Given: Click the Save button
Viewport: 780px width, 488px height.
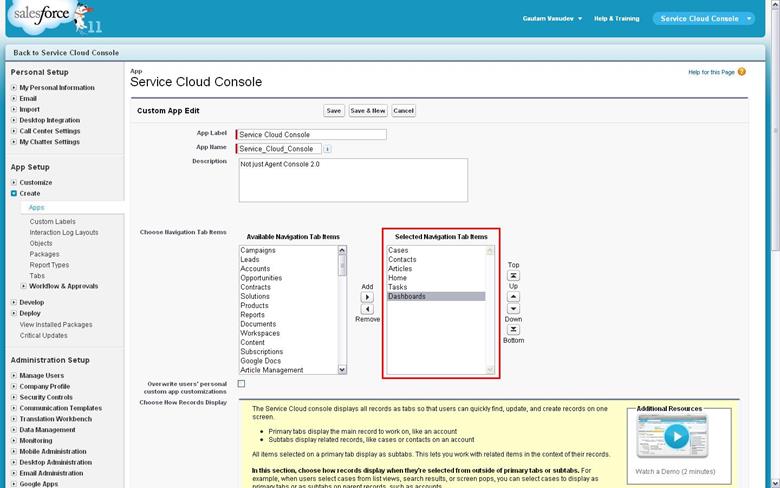Looking at the screenshot, I should pos(333,111).
